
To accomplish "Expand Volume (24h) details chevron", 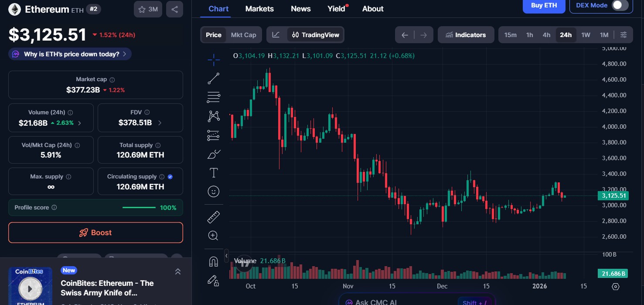I will (x=80, y=123).
